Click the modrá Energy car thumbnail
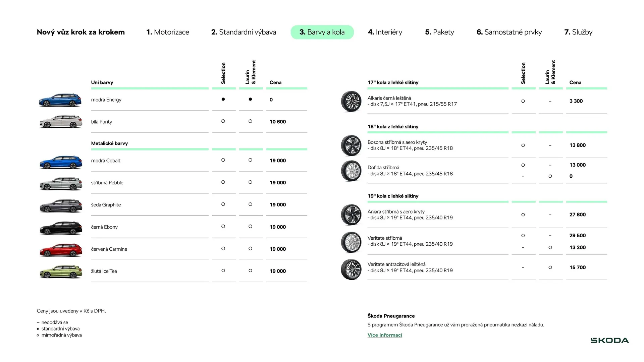 [60, 100]
